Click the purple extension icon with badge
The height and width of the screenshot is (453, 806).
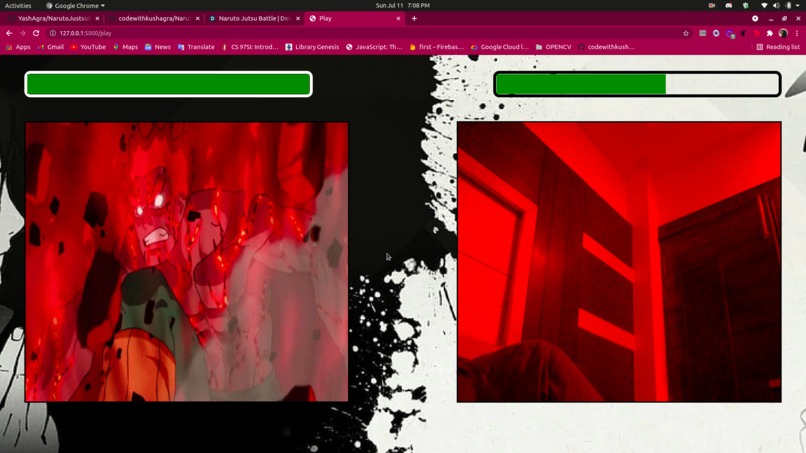click(730, 33)
